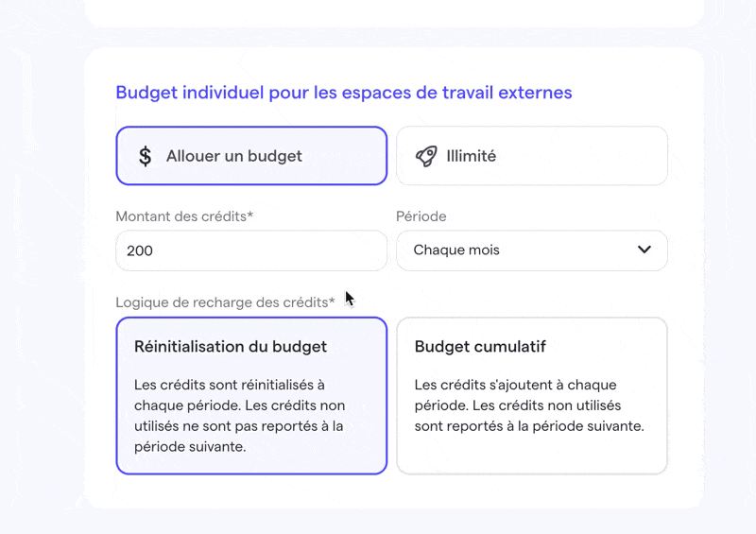This screenshot has width=756, height=534.
Task: Click the 'Chaque mois' selected value
Action: 456,250
